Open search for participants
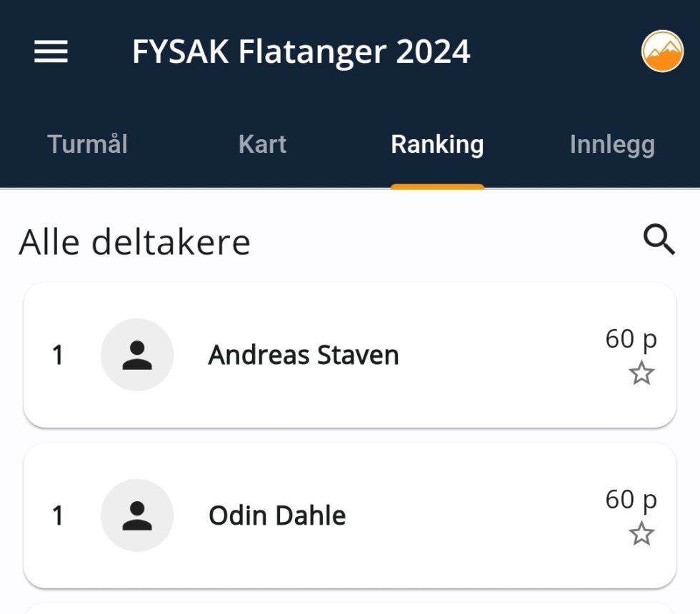Screen dimensions: 700x614 (659, 241)
